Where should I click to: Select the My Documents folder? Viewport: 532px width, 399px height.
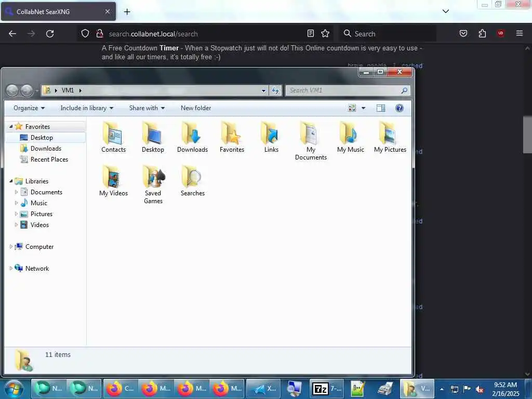311,141
